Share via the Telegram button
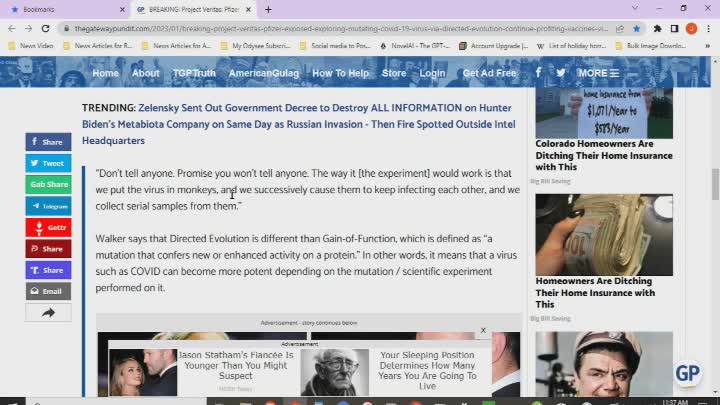The height and width of the screenshot is (405, 720). 48,206
